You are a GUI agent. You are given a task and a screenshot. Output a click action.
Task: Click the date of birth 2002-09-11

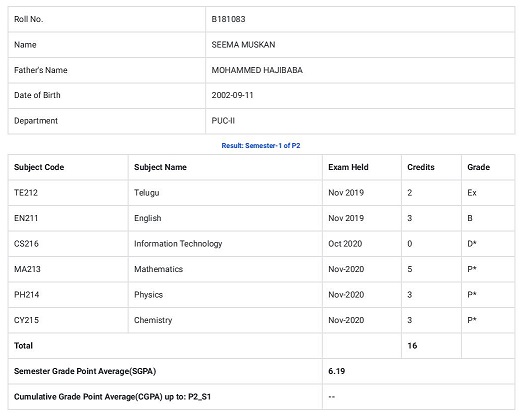tap(232, 95)
